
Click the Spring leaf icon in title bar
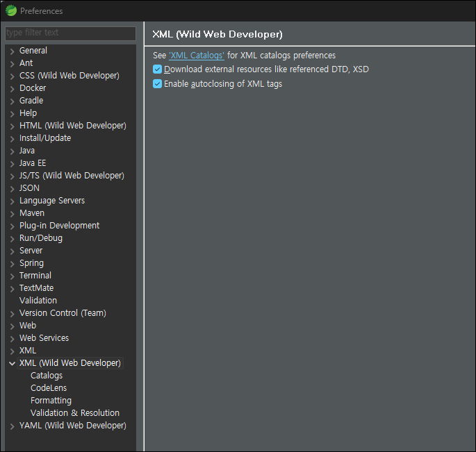point(11,10)
